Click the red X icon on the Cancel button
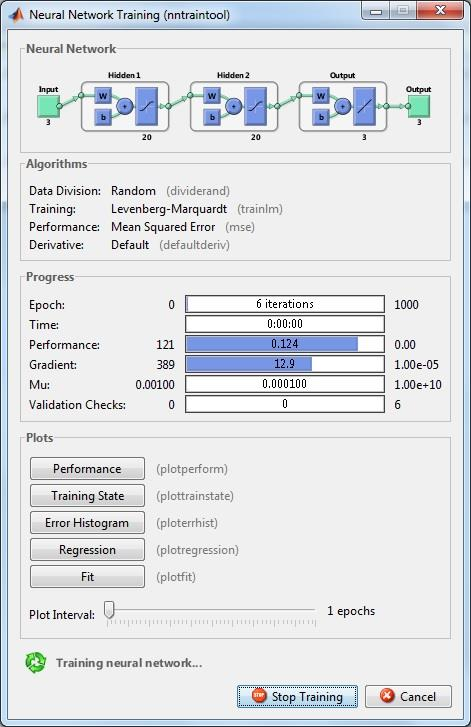Image resolution: width=471 pixels, height=727 pixels. [387, 695]
